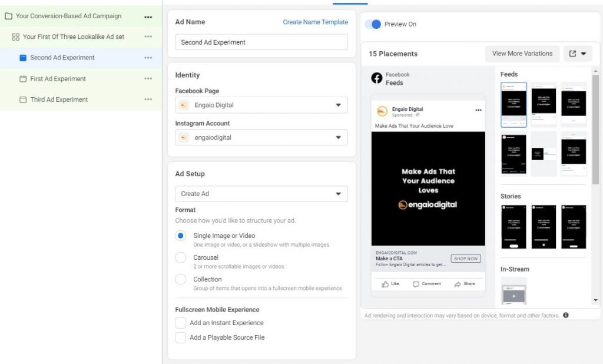This screenshot has height=364, width=603.
Task: Open the three-dot menu on the ad preview post
Action: click(478, 110)
